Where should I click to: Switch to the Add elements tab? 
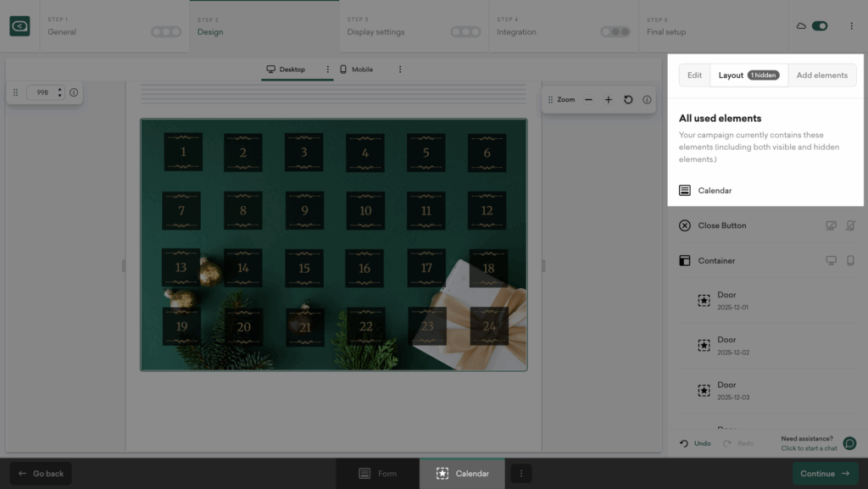pyautogui.click(x=821, y=75)
